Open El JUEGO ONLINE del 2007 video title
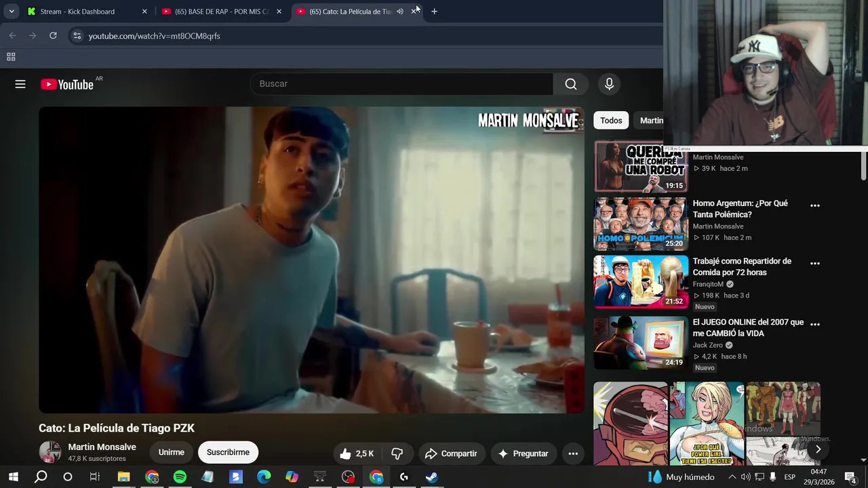 pyautogui.click(x=748, y=327)
